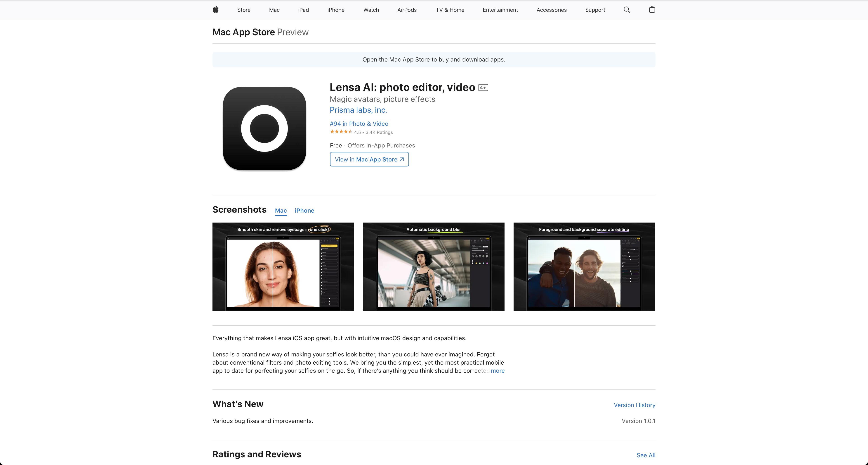Open the iPad menu item
This screenshot has width=868, height=465.
[x=303, y=10]
